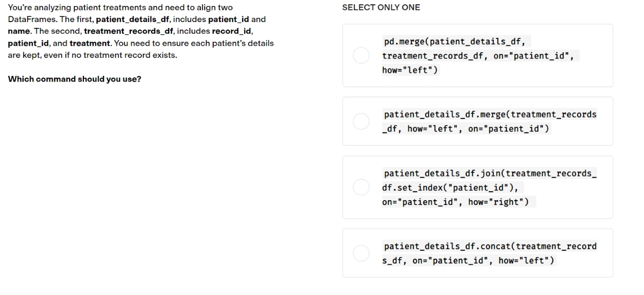Click the patient_details_df.concat code snippet
Image resolution: width=644 pixels, height=295 pixels.
point(490,253)
